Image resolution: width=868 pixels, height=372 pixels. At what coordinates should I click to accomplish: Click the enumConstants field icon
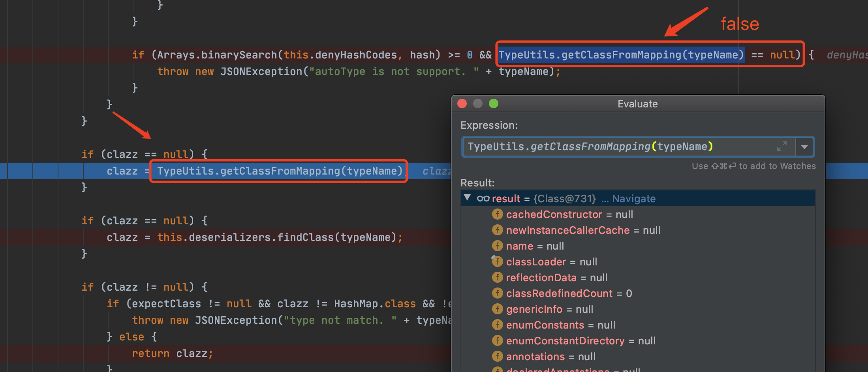pyautogui.click(x=497, y=325)
